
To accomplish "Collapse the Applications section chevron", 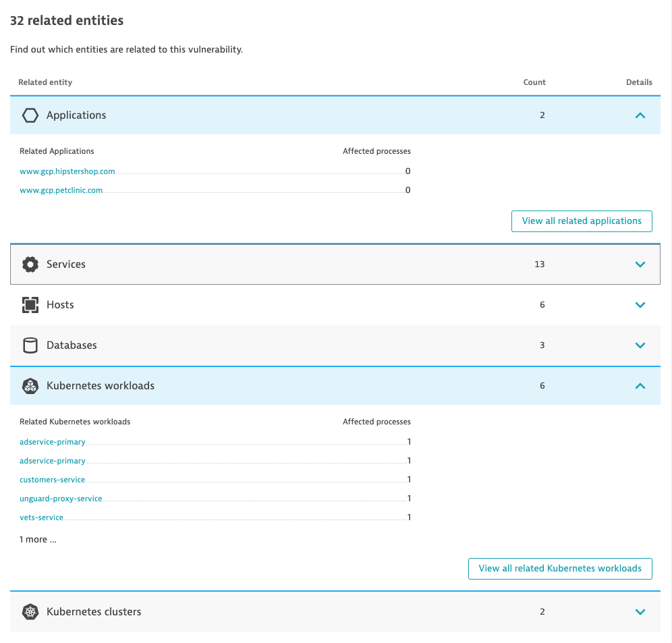I will pyautogui.click(x=640, y=115).
